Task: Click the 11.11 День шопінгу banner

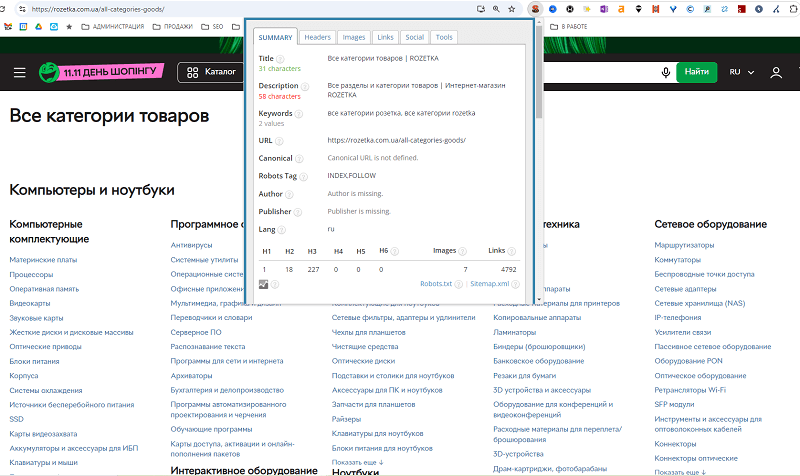Action: pyautogui.click(x=111, y=72)
